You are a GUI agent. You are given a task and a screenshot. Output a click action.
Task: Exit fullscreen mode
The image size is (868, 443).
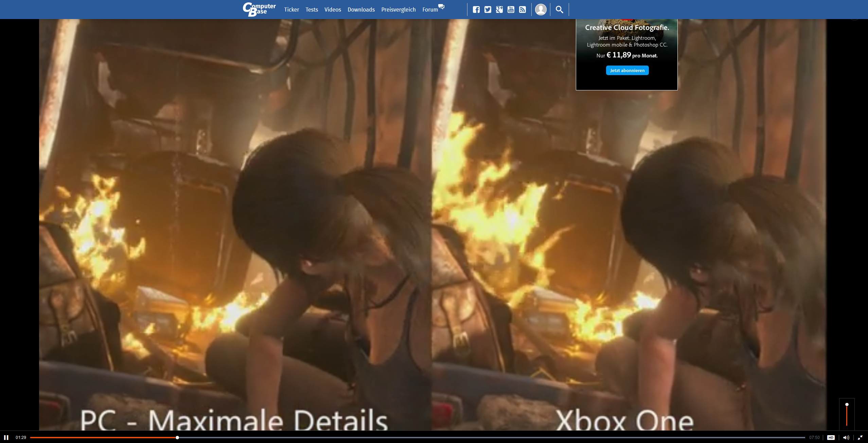(860, 437)
